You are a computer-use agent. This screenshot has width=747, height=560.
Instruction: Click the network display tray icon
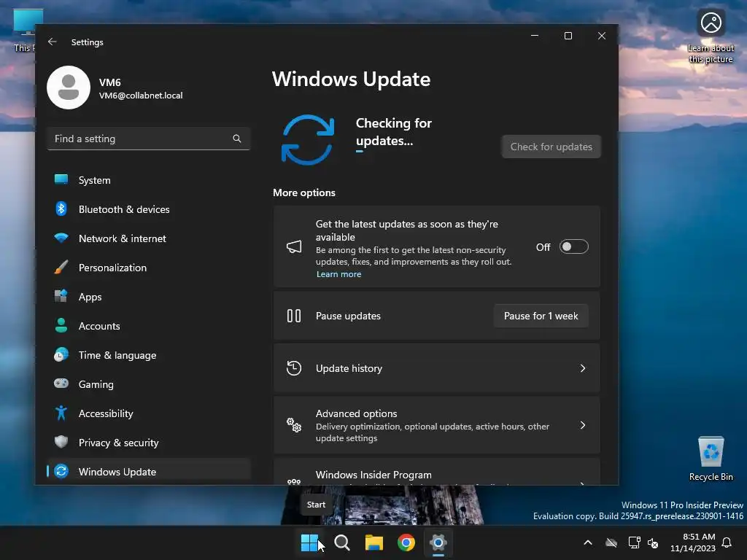(634, 542)
